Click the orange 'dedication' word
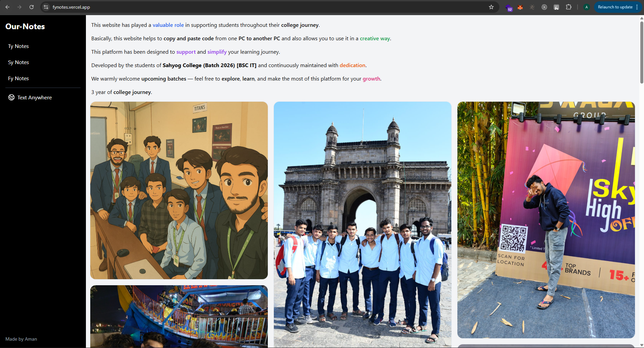 (x=352, y=65)
